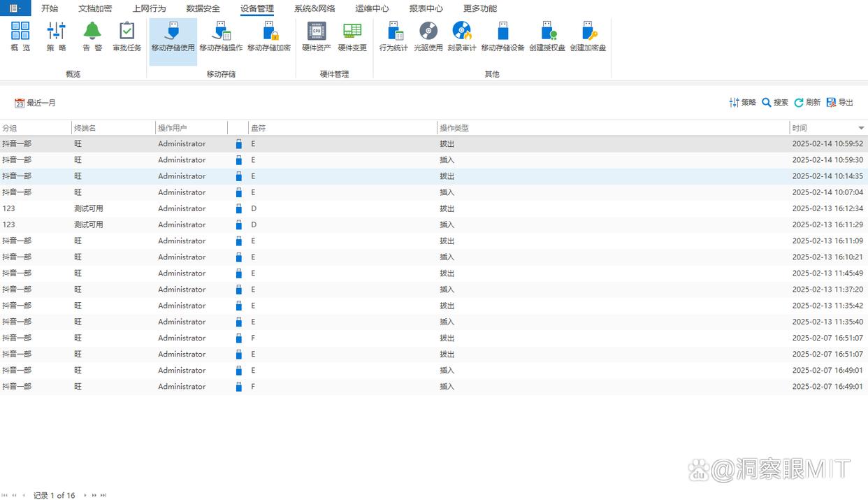This screenshot has width=868, height=500.
Task: Open the 策略 sliders icon in the ribbon
Action: tap(57, 31)
